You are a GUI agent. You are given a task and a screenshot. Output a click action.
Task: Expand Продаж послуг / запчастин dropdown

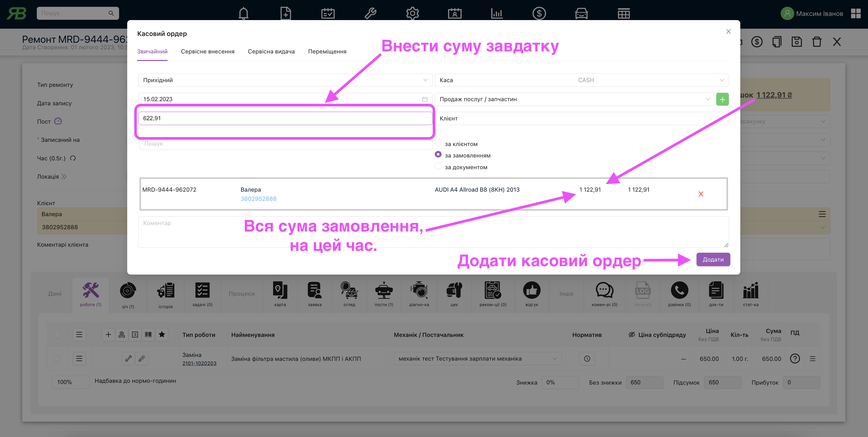point(574,99)
